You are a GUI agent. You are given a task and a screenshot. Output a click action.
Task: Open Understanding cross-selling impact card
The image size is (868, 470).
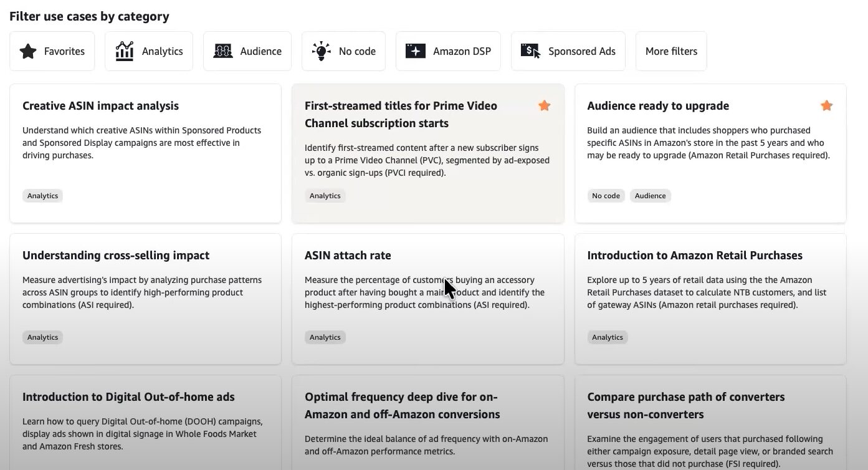116,256
